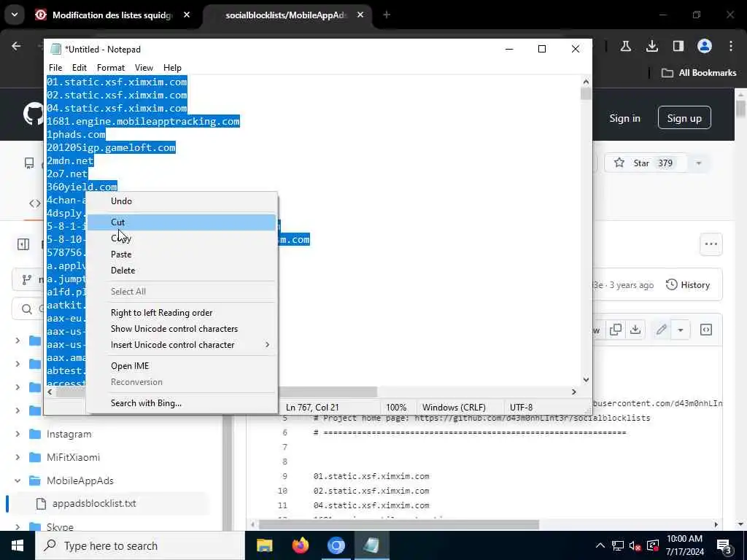Click the Instagram folder name
Image resolution: width=747 pixels, height=560 pixels.
pyautogui.click(x=69, y=435)
